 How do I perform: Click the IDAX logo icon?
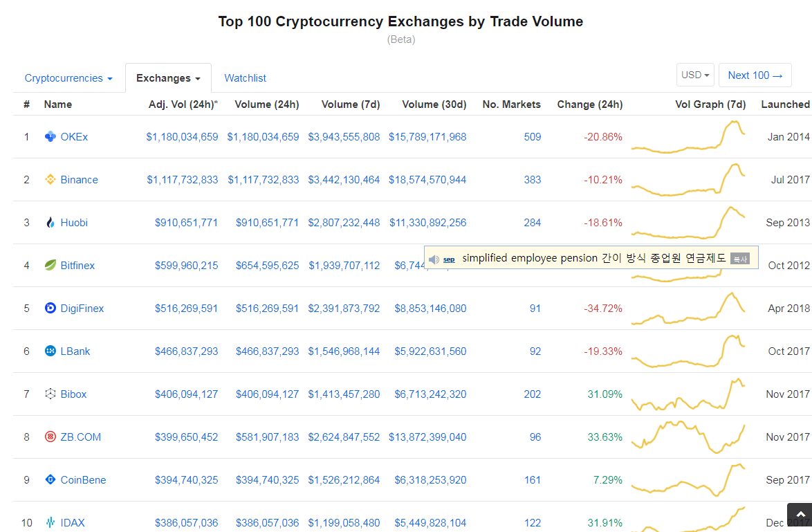(50, 523)
